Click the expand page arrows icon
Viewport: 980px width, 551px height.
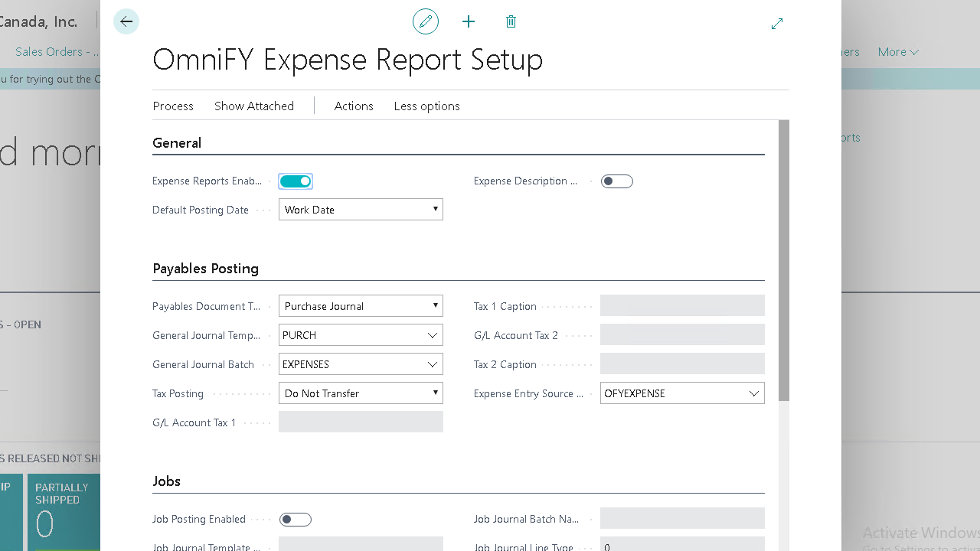pos(777,24)
